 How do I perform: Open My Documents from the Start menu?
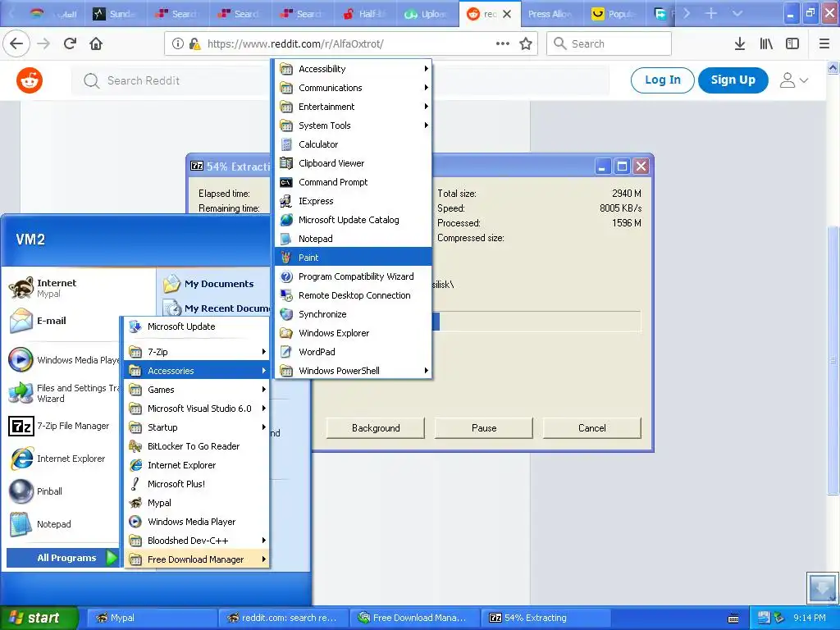click(218, 283)
